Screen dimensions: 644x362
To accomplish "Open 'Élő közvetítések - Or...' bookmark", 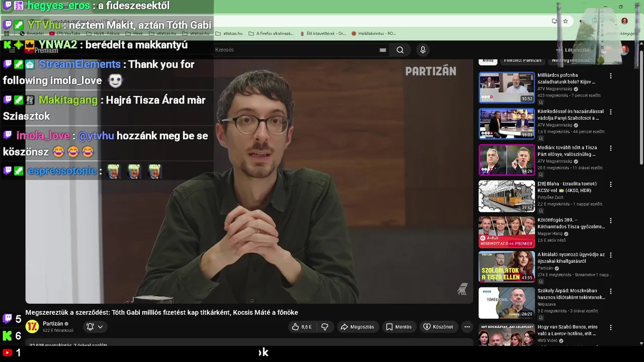I will click(323, 34).
